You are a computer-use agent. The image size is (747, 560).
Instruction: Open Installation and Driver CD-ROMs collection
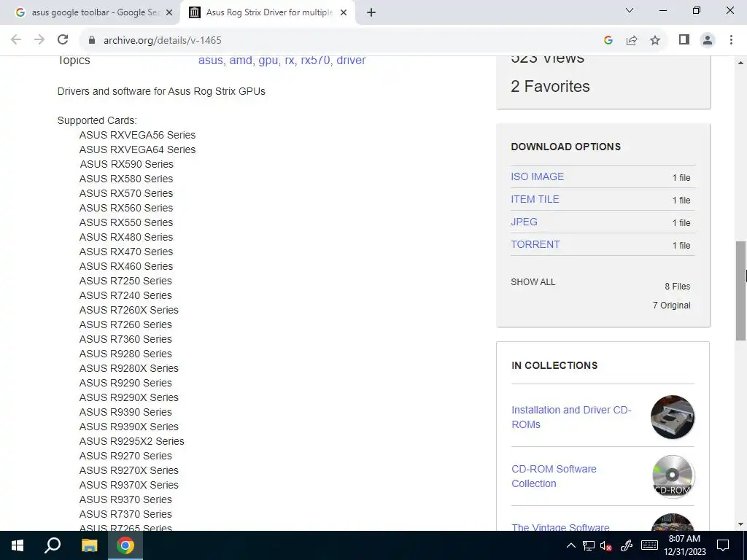(x=571, y=417)
